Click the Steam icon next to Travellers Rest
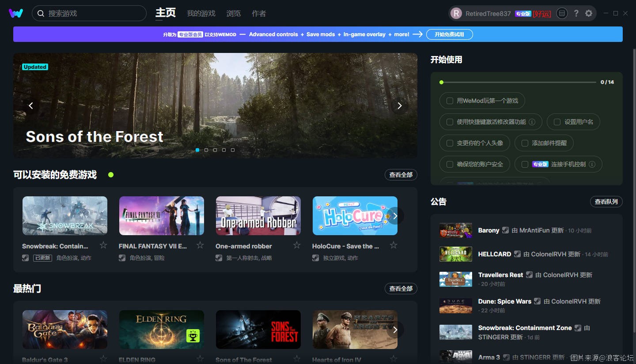This screenshot has width=636, height=364. point(530,274)
